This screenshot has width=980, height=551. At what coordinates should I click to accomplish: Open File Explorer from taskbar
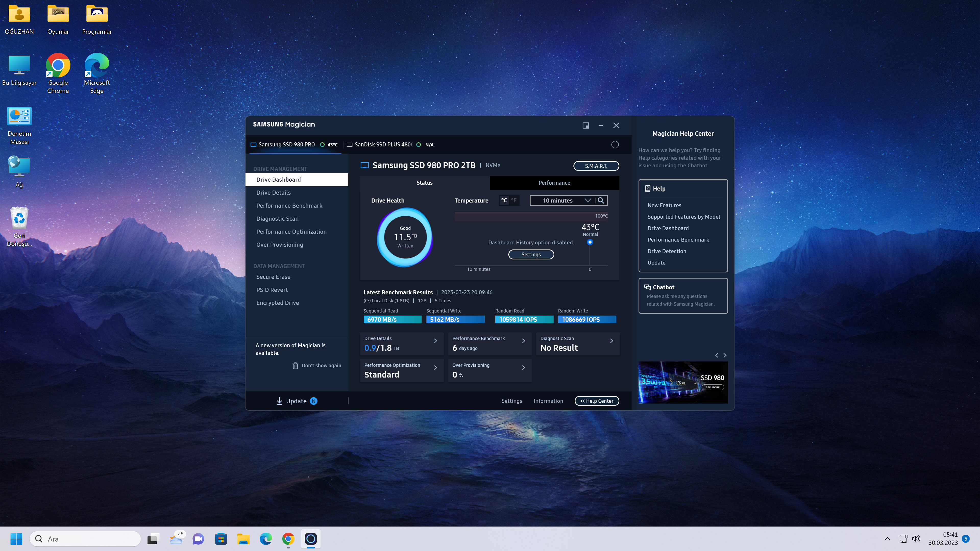[243, 539]
